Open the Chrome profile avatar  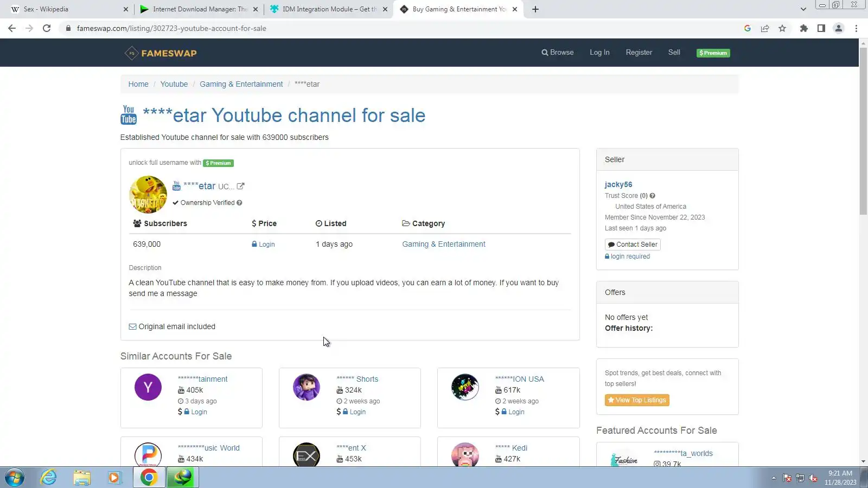[x=839, y=28]
